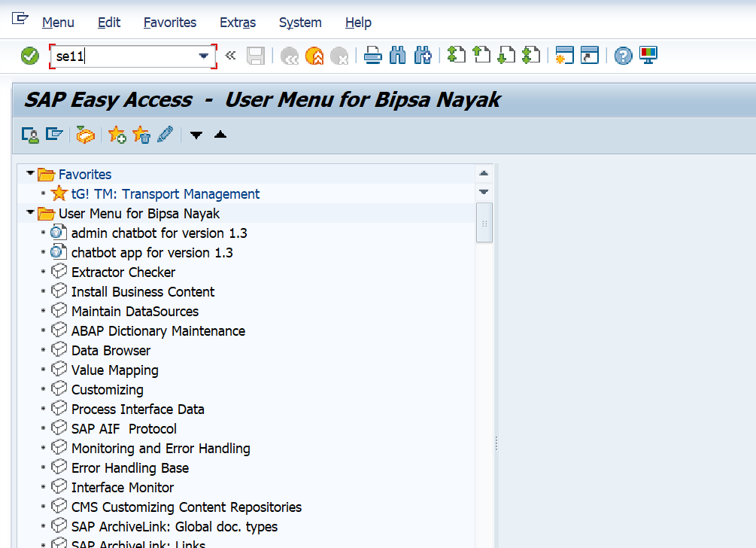Select the Add to Favorites star icon

[117, 135]
